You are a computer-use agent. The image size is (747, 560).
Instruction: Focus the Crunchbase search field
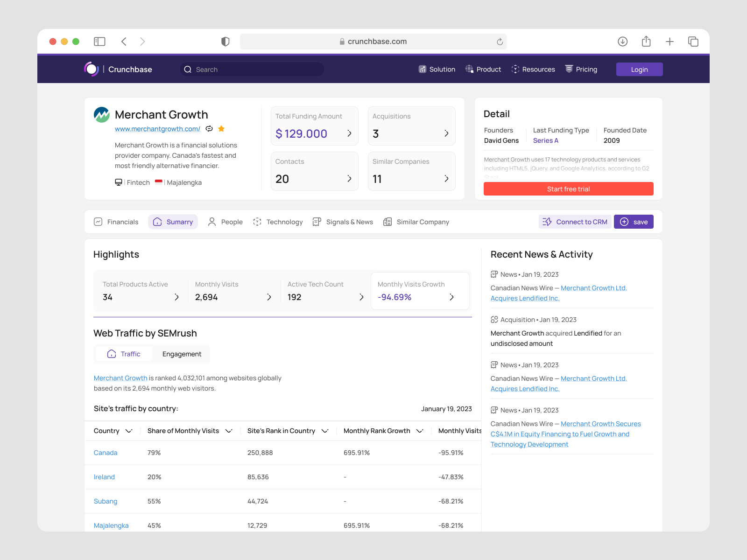click(x=252, y=70)
